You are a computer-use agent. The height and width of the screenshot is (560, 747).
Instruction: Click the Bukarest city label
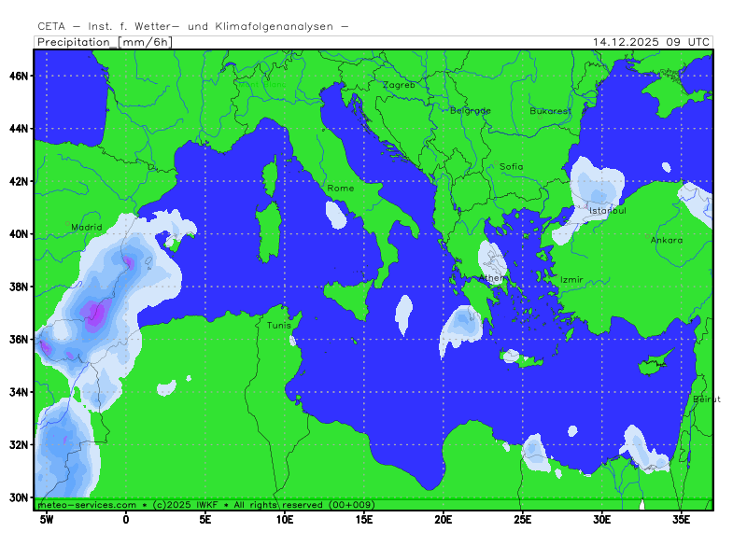[x=550, y=110]
